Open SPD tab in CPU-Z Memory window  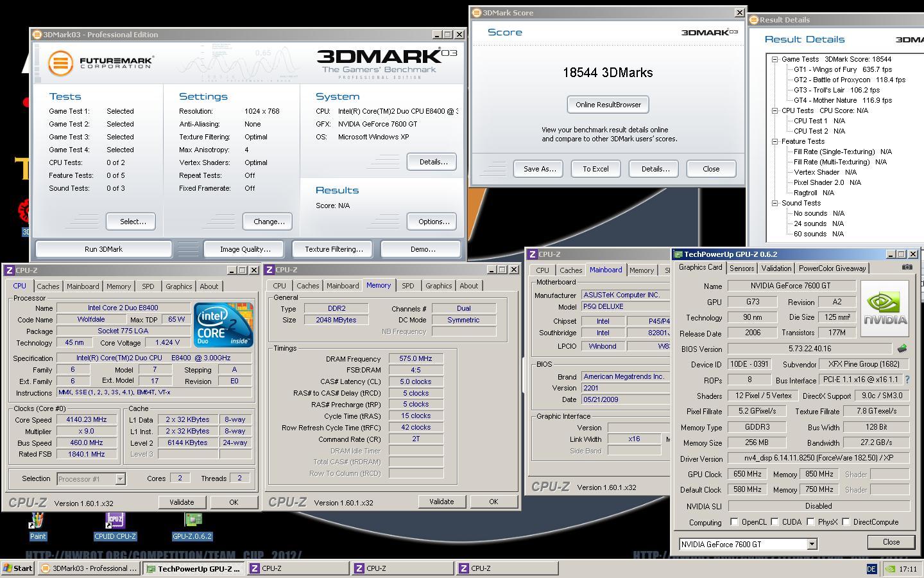tap(408, 286)
